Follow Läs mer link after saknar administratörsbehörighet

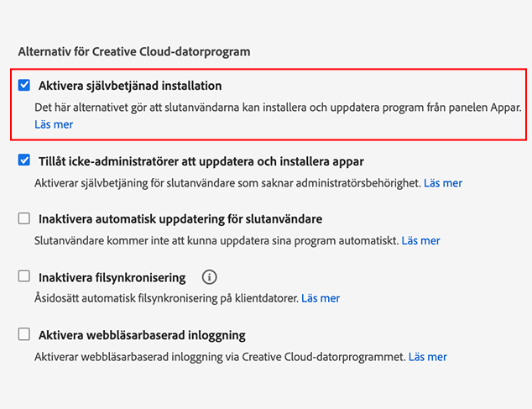point(442,182)
